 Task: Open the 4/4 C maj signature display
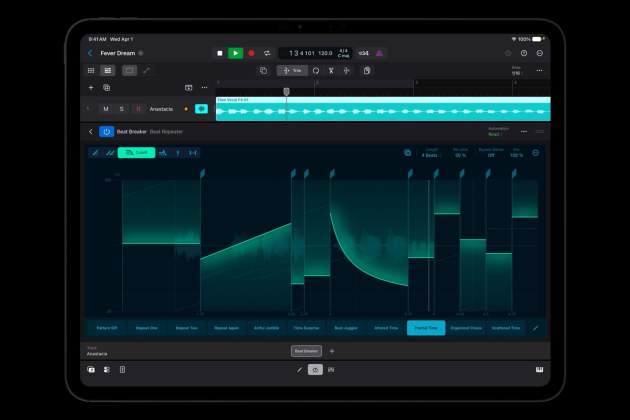coord(344,53)
